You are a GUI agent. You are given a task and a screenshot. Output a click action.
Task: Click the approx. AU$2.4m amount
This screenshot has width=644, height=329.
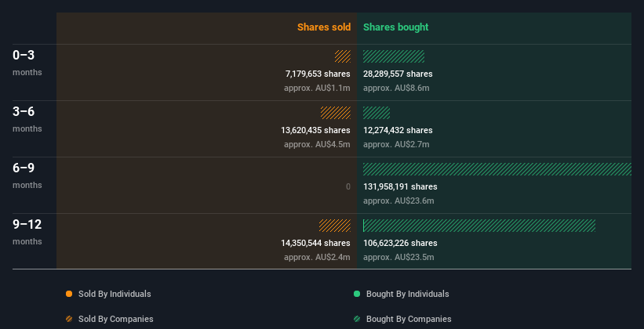pyautogui.click(x=317, y=257)
